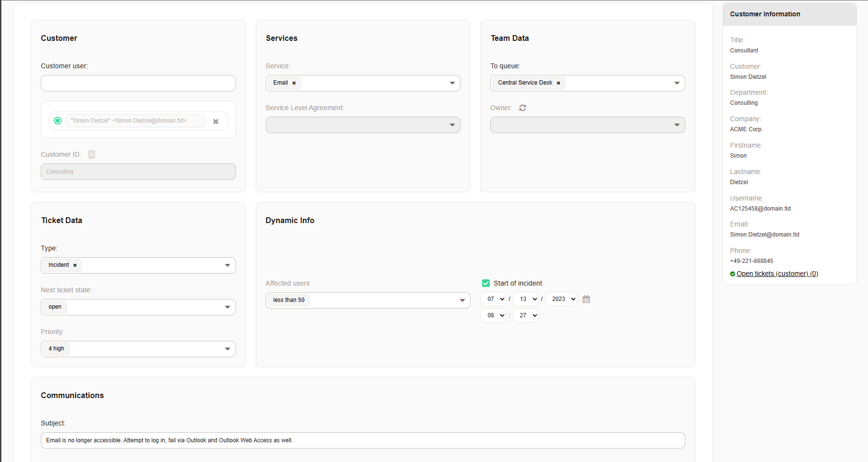The height and width of the screenshot is (462, 868).
Task: Change the incident year selector
Action: click(561, 299)
